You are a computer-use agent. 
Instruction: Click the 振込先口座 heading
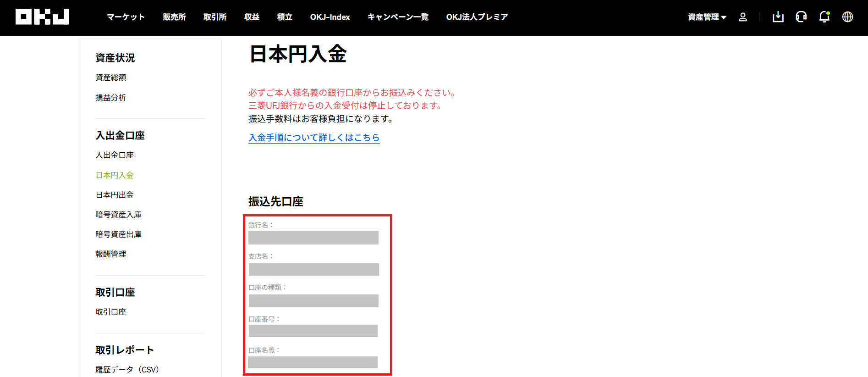click(x=276, y=201)
